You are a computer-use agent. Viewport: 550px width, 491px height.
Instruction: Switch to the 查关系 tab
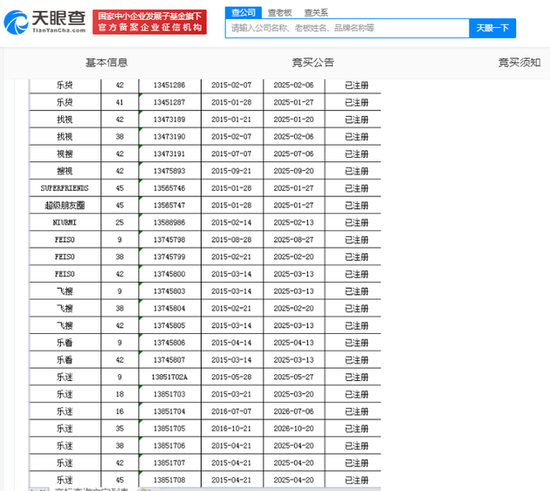[x=316, y=13]
